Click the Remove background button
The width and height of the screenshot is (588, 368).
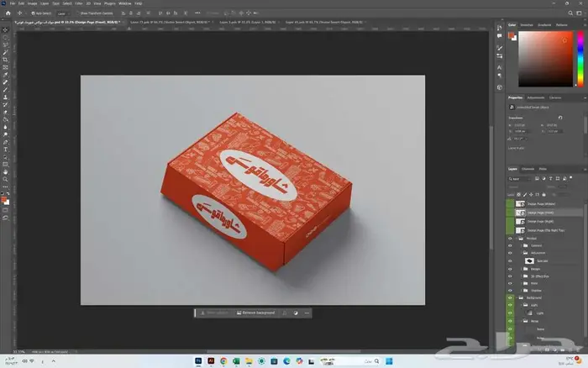(x=256, y=313)
